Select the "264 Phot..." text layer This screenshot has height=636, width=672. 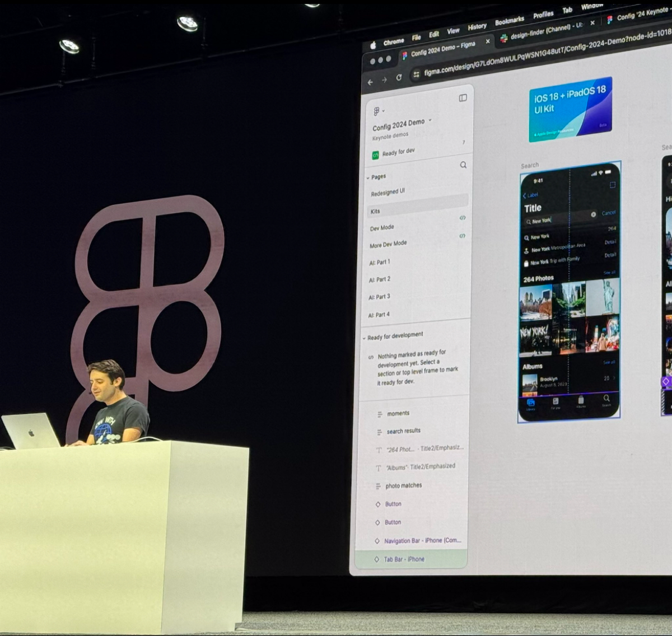click(x=424, y=448)
